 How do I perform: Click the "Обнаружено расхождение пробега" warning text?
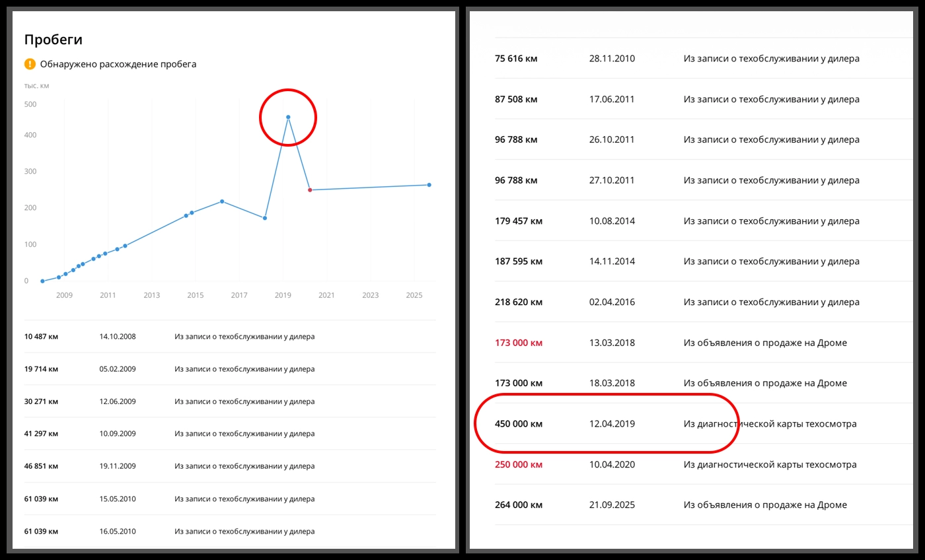coord(118,64)
